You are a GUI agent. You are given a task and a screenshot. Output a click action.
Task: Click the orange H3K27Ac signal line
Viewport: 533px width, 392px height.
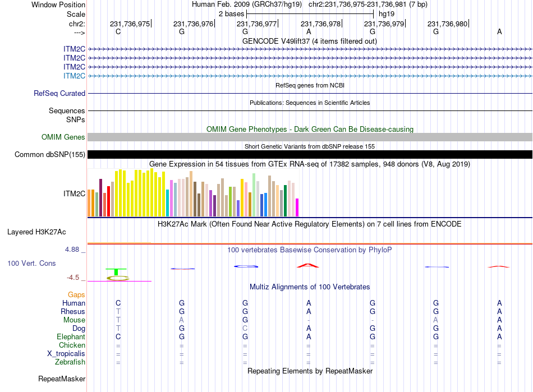click(119, 242)
